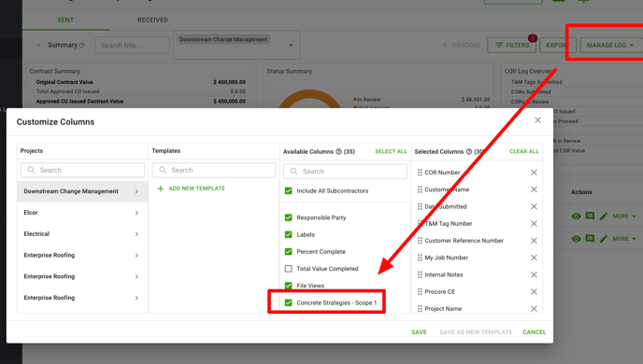
Task: Click CLEAR ALL selected columns
Action: (x=524, y=151)
